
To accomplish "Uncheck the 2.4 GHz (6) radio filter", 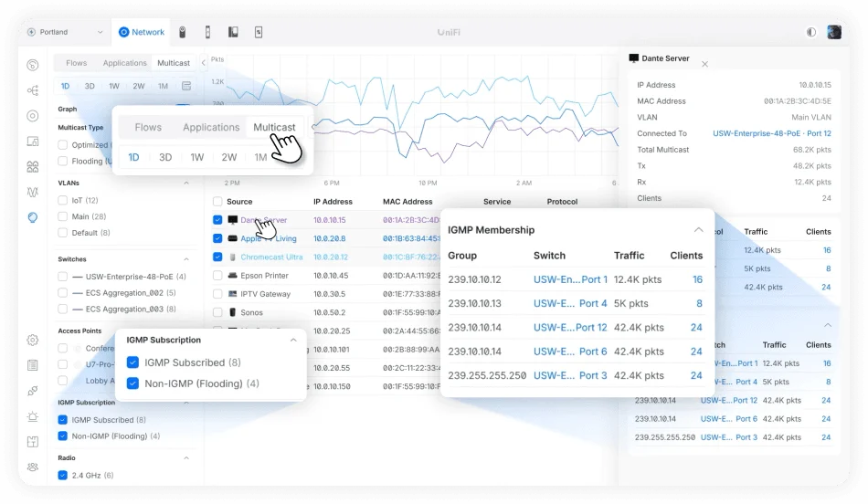I will [x=62, y=475].
